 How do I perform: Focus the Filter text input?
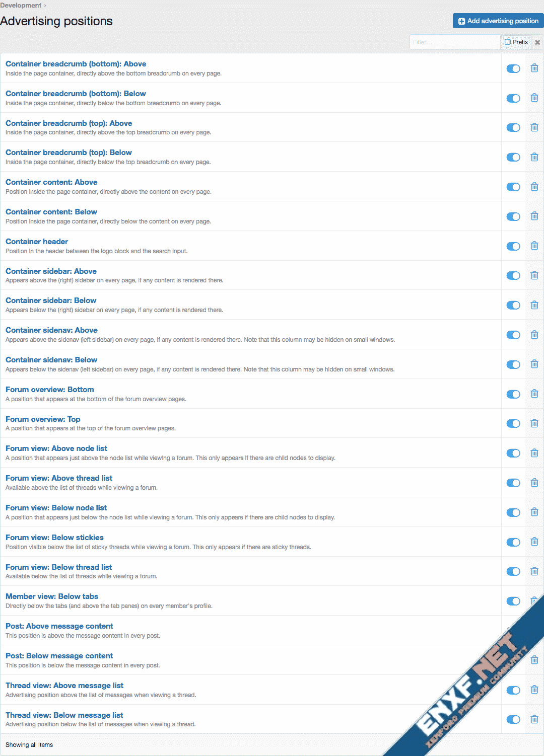pos(454,42)
